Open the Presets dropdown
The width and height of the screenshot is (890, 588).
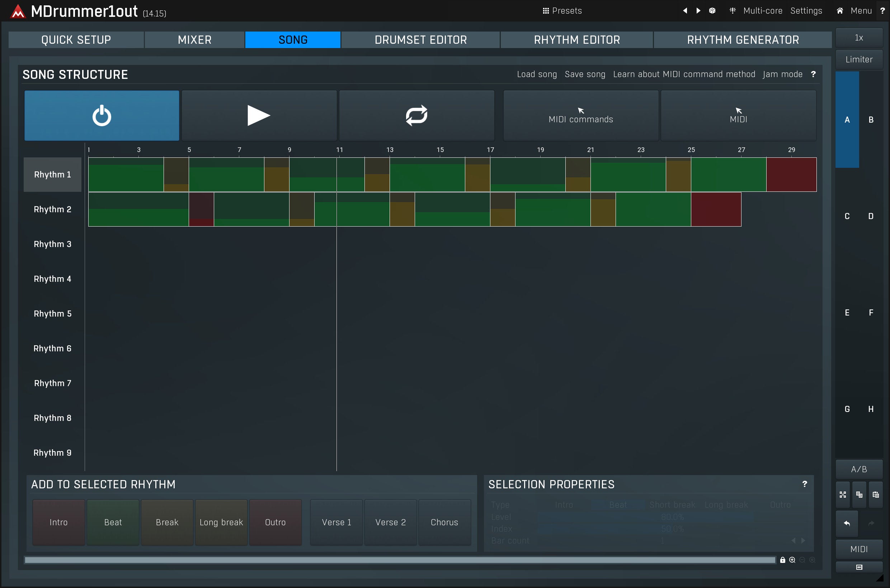pyautogui.click(x=562, y=11)
